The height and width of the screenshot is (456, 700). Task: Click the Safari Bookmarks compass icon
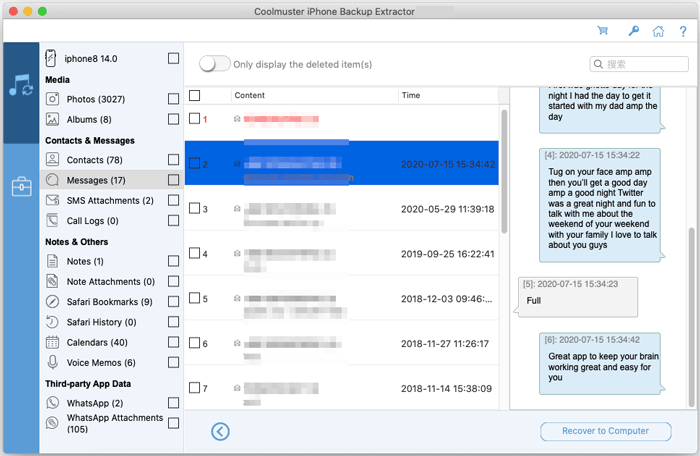(52, 301)
